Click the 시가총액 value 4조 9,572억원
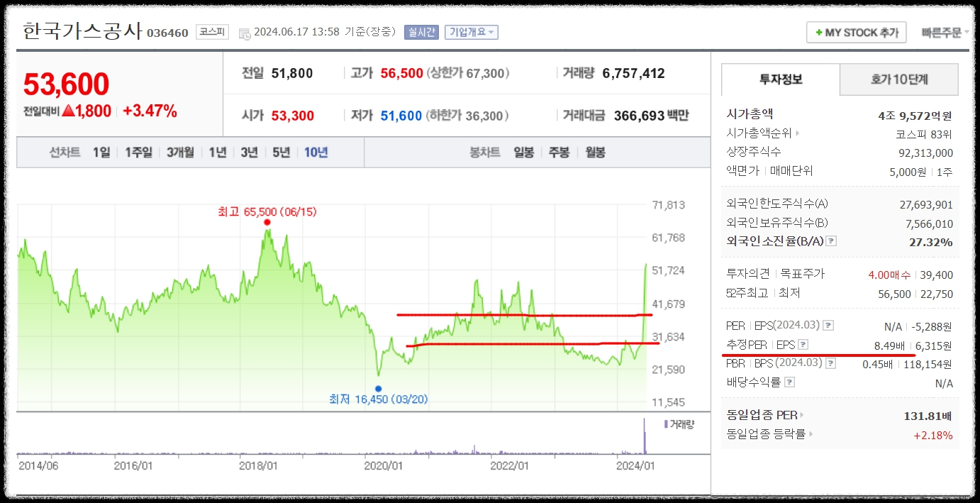The width and height of the screenshot is (980, 503). [915, 115]
